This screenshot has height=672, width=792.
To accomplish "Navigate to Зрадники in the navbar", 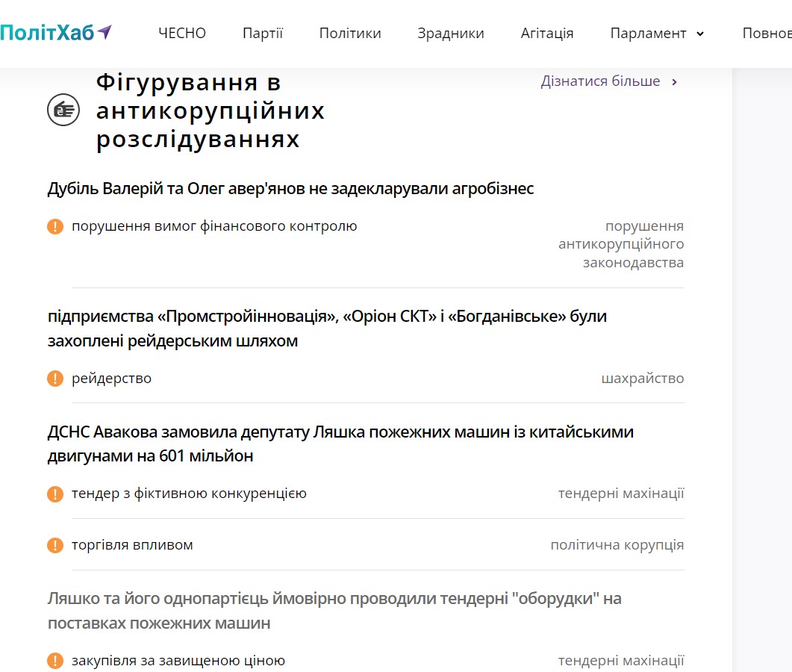I will click(451, 34).
